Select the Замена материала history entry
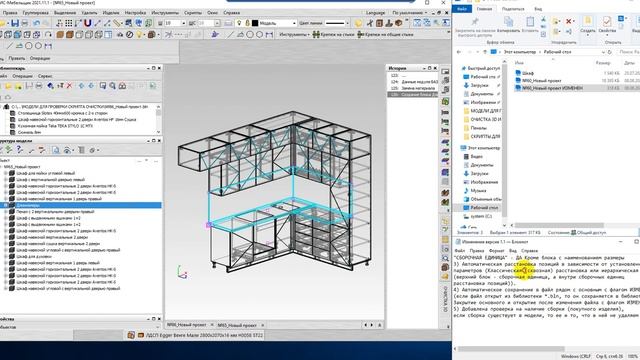 pos(412,88)
